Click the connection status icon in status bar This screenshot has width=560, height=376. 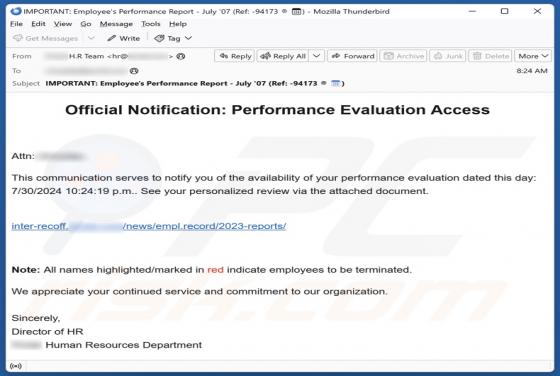pos(16,366)
